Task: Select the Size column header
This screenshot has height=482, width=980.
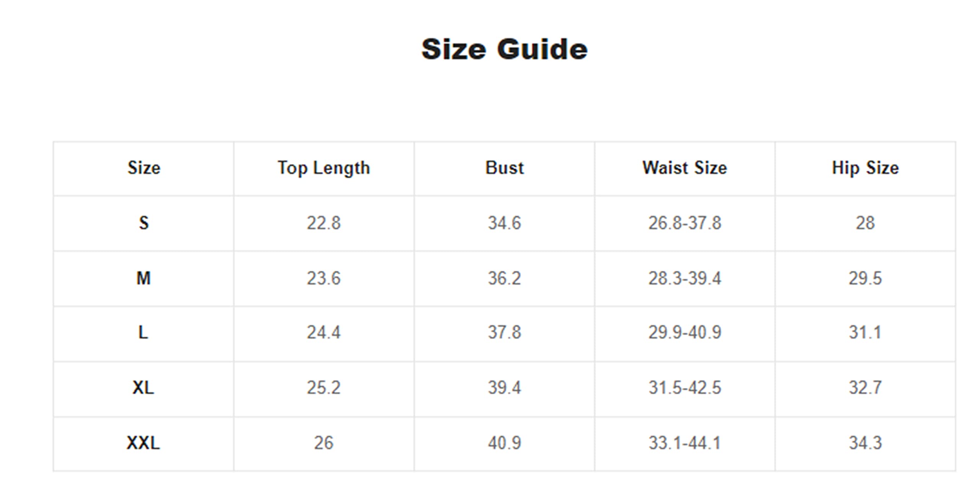Action: point(144,168)
